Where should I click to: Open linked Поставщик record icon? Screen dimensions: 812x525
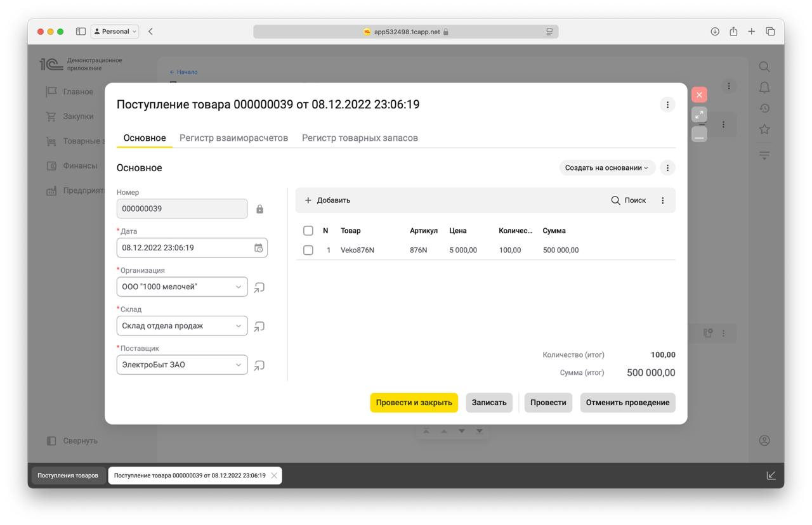pyautogui.click(x=259, y=366)
